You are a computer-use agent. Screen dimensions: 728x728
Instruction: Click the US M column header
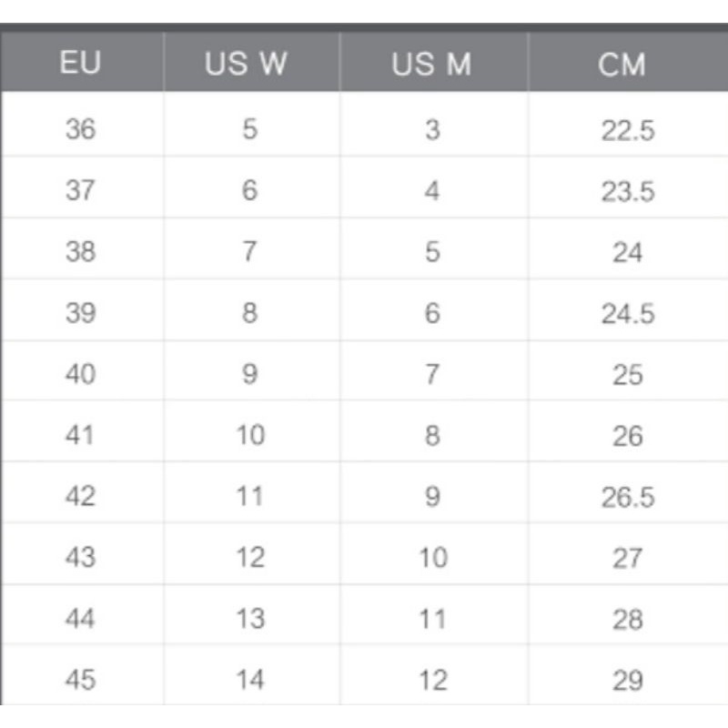pos(431,64)
